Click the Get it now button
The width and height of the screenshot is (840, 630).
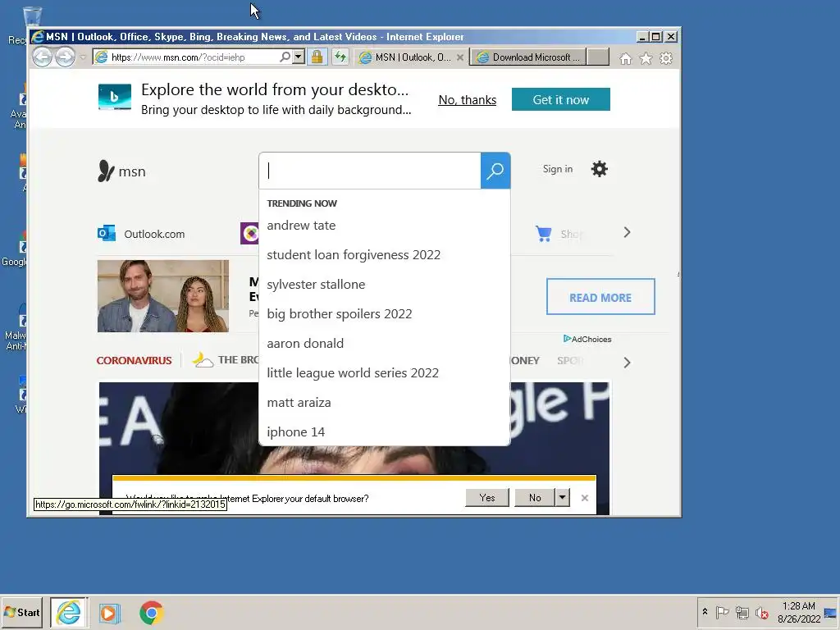click(x=560, y=99)
